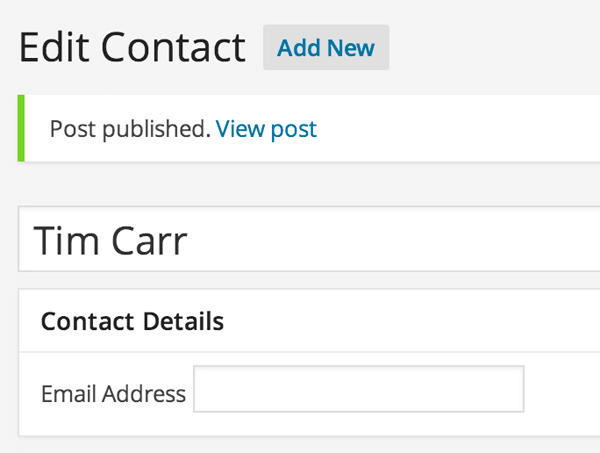
Task: Click the Email Address label
Action: coord(113,394)
